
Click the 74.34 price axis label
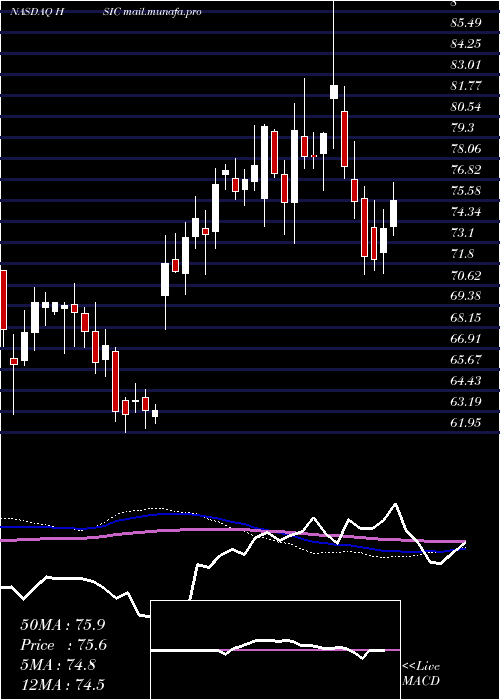[466, 212]
